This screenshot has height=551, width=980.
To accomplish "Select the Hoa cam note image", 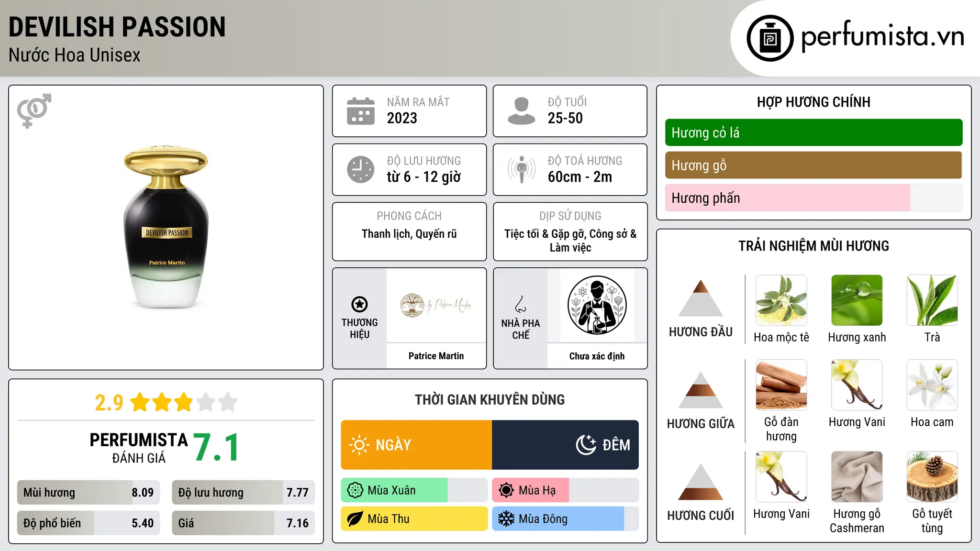I will (x=932, y=385).
